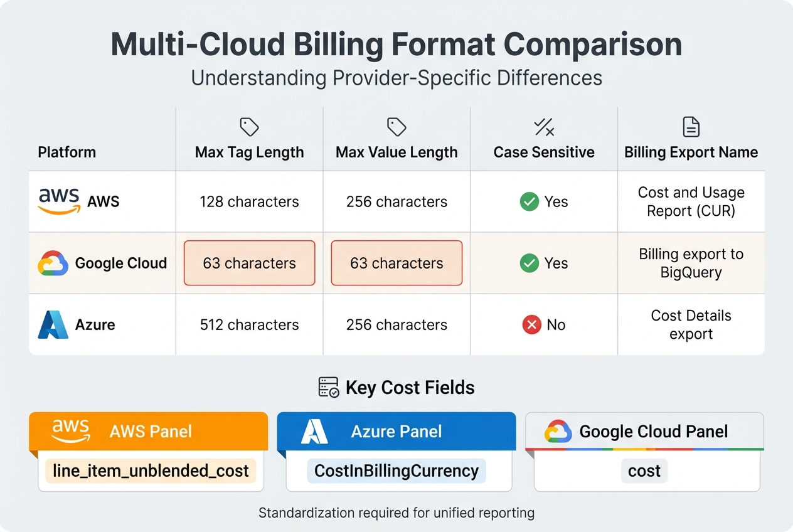
Task: Click Billing export to BigQuery text
Action: click(x=691, y=263)
